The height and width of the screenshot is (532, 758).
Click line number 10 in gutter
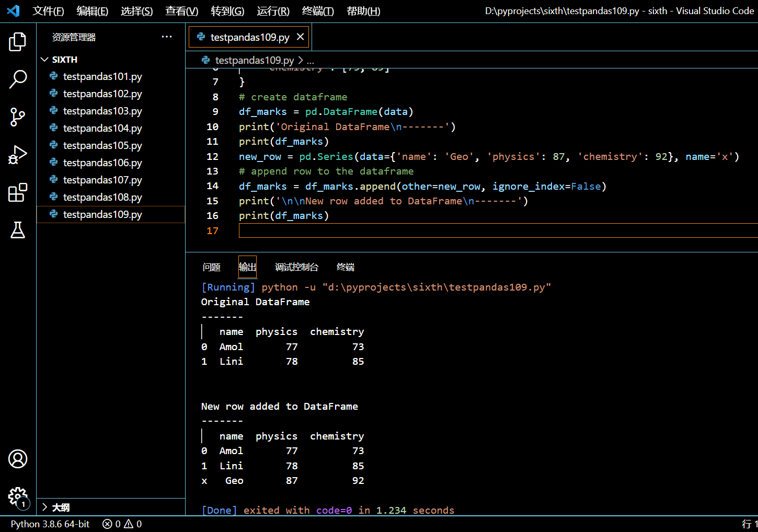(x=212, y=126)
